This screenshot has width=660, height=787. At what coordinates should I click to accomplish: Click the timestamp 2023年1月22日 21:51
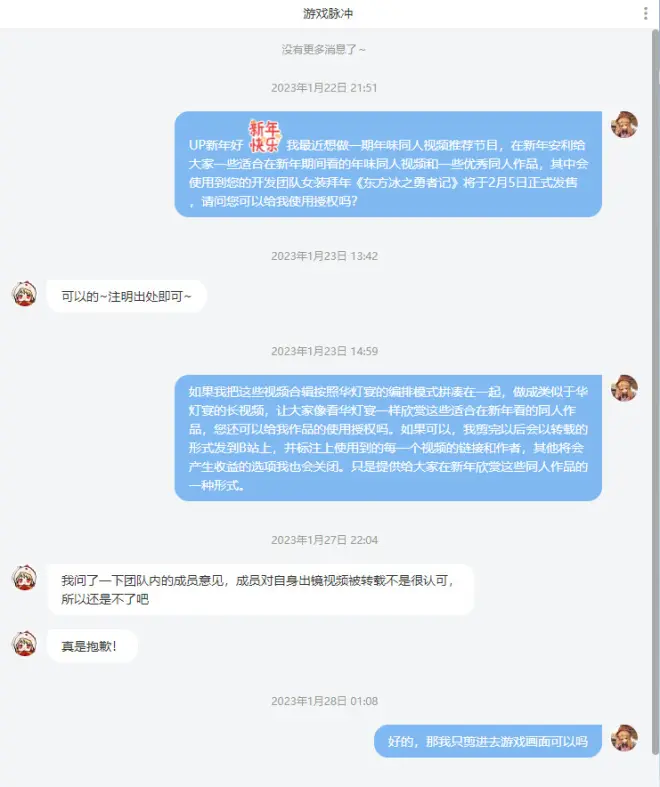pos(324,88)
